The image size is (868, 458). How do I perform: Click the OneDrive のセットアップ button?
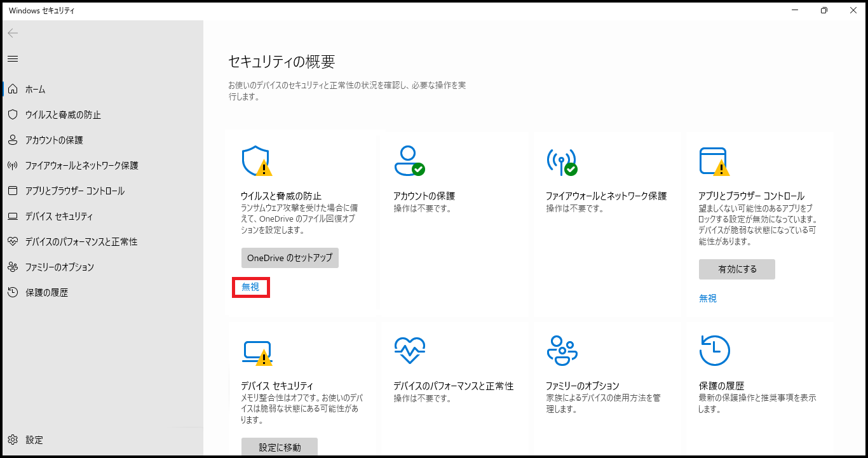pyautogui.click(x=290, y=258)
